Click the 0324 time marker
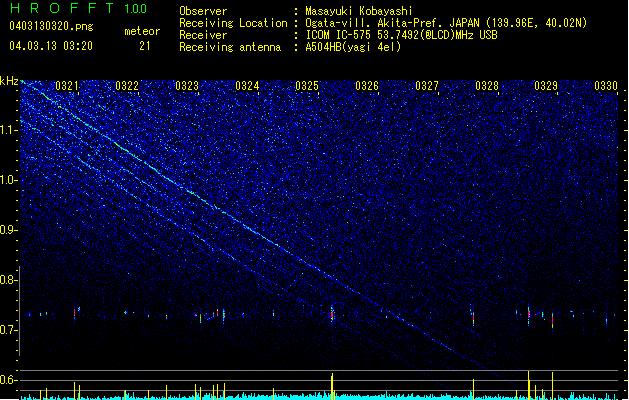This screenshot has height=400, width=629. pos(247,85)
